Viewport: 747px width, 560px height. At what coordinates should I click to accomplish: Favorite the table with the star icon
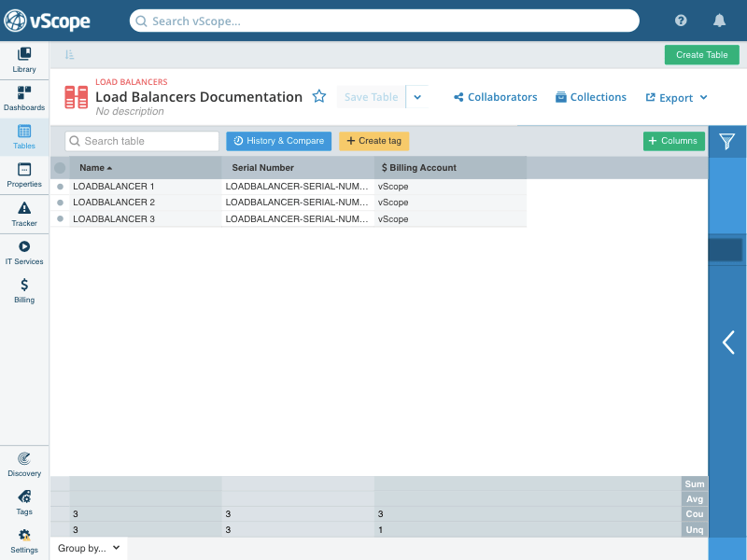(319, 97)
